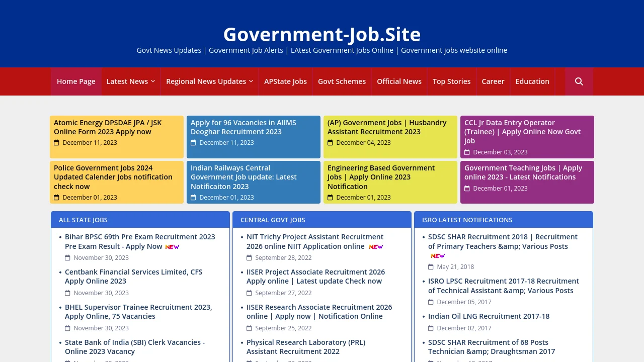Viewport: 644px width, 362px height.
Task: Click calendar icon on Atomic Energy card
Action: 57,143
